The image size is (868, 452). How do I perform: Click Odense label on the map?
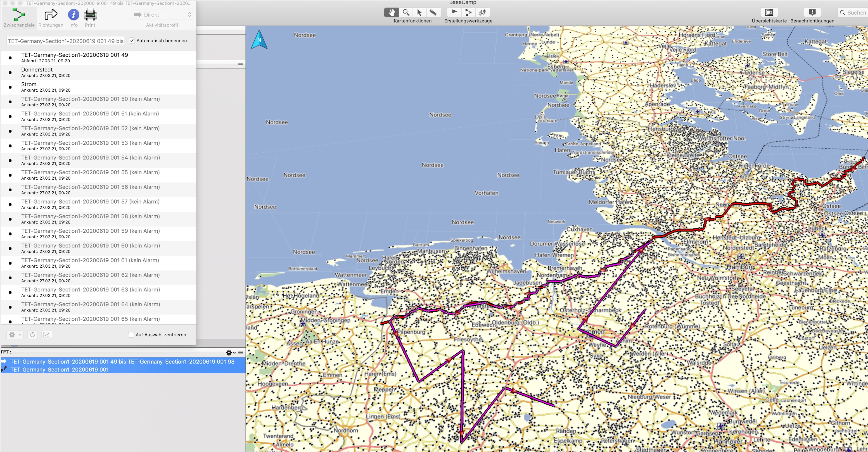click(x=755, y=72)
